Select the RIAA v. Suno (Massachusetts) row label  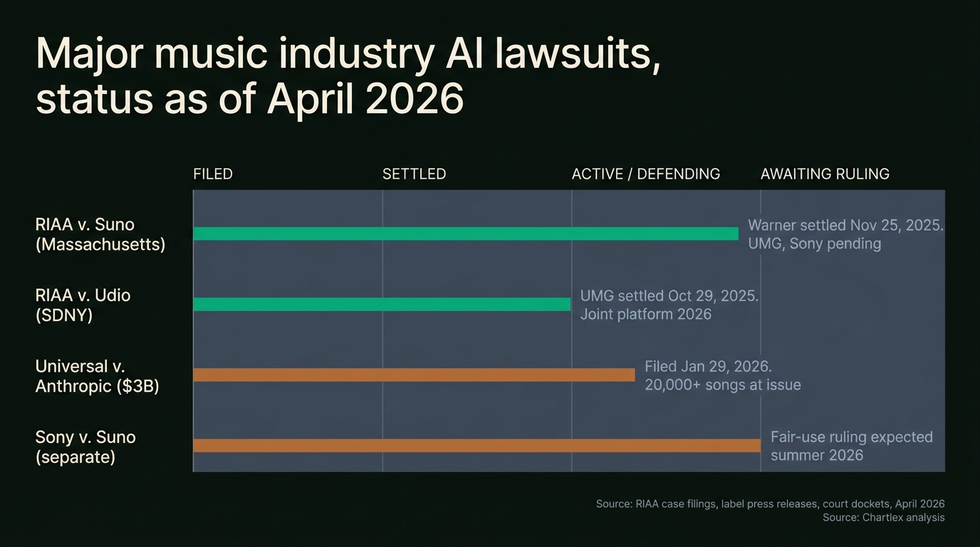point(100,234)
